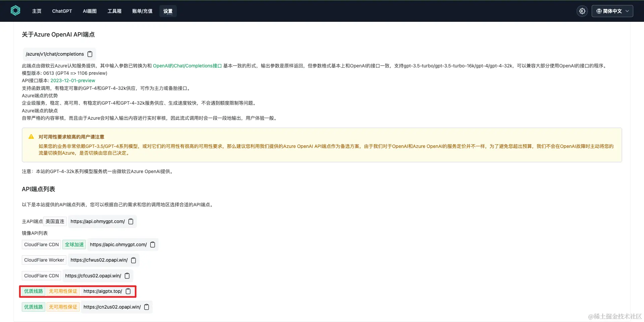Click the 美国直连 tag

(55, 221)
